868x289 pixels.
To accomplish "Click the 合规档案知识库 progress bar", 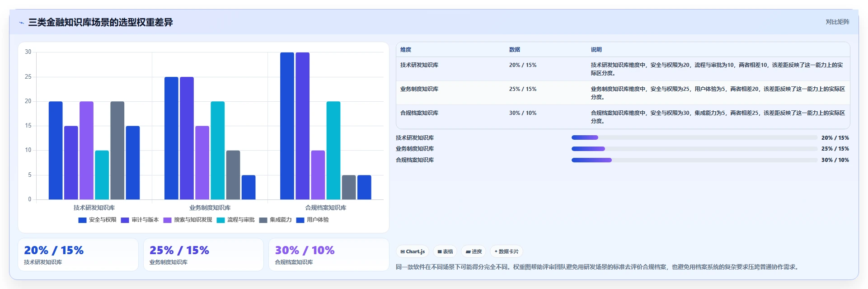I will click(x=694, y=160).
